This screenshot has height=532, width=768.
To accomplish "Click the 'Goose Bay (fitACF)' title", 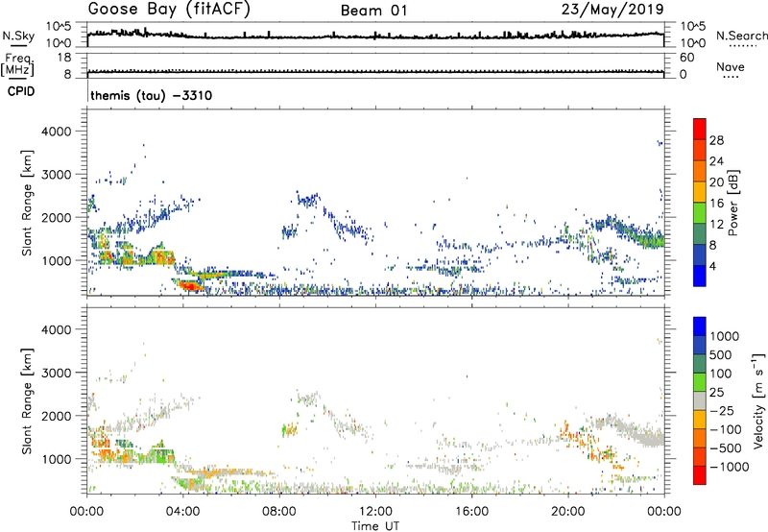I will pos(169,10).
